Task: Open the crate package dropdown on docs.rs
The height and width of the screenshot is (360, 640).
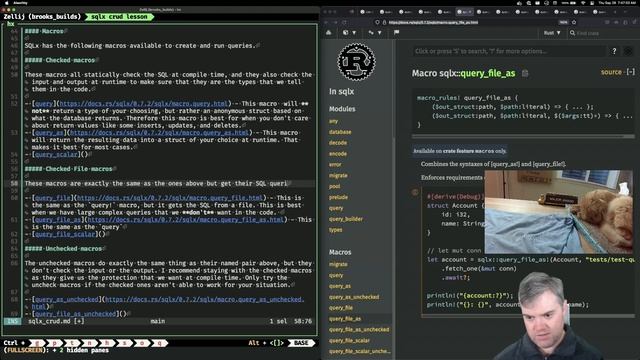Action: click(x=349, y=33)
